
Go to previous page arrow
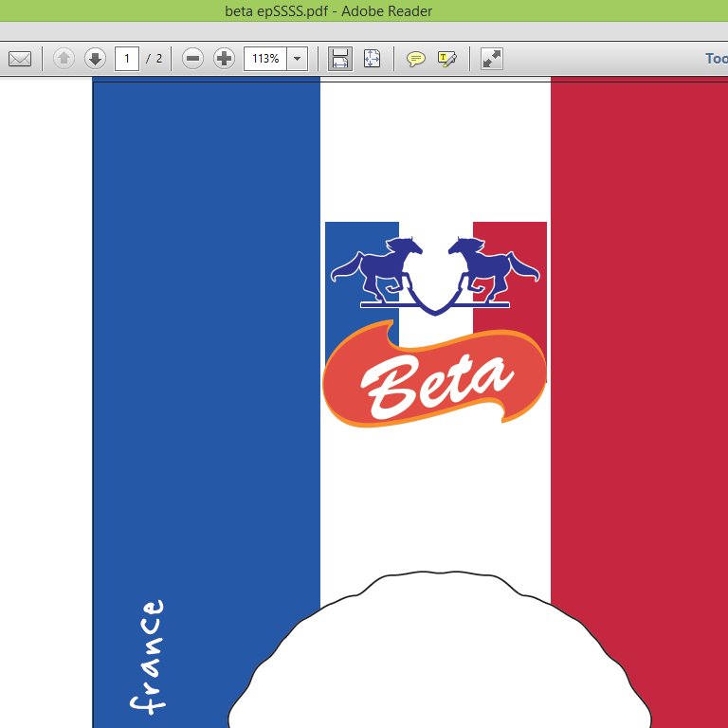click(64, 59)
